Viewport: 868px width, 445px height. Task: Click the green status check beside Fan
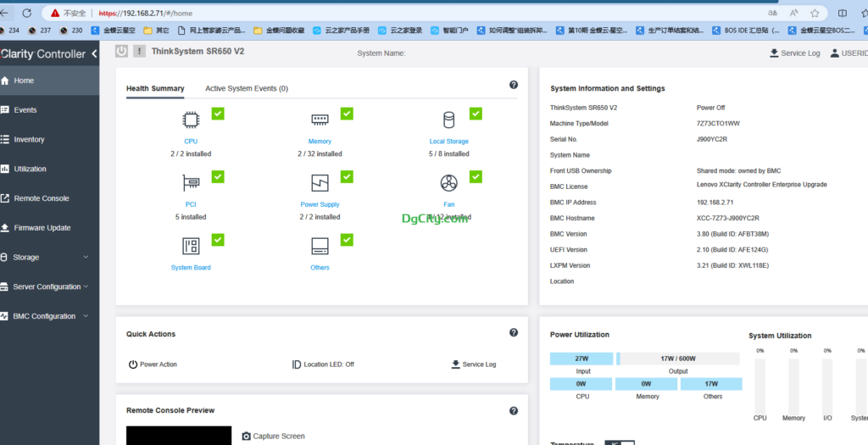tap(476, 176)
